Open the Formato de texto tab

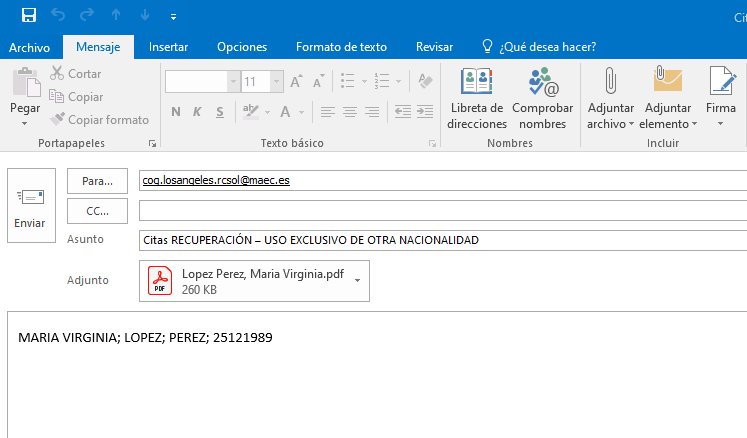[x=341, y=47]
